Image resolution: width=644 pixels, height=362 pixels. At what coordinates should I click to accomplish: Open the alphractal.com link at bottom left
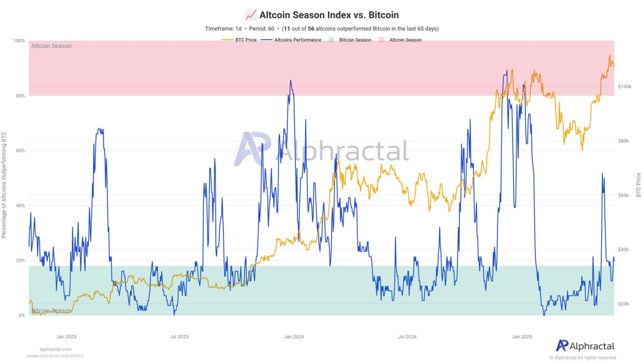tap(55, 349)
